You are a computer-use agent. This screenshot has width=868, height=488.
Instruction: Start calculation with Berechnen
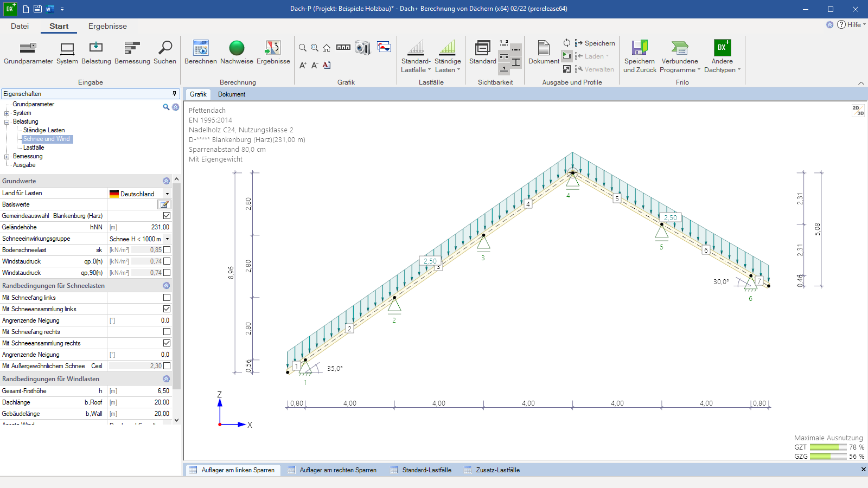click(x=201, y=53)
